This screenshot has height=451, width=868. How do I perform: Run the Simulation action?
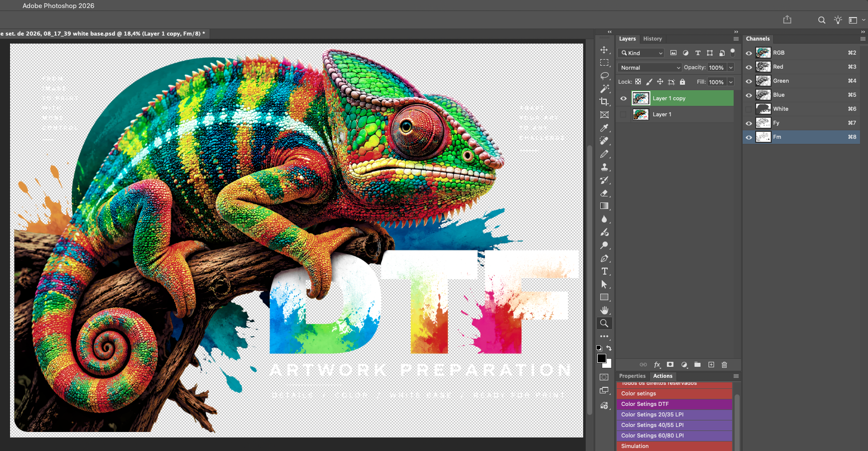pyautogui.click(x=674, y=446)
